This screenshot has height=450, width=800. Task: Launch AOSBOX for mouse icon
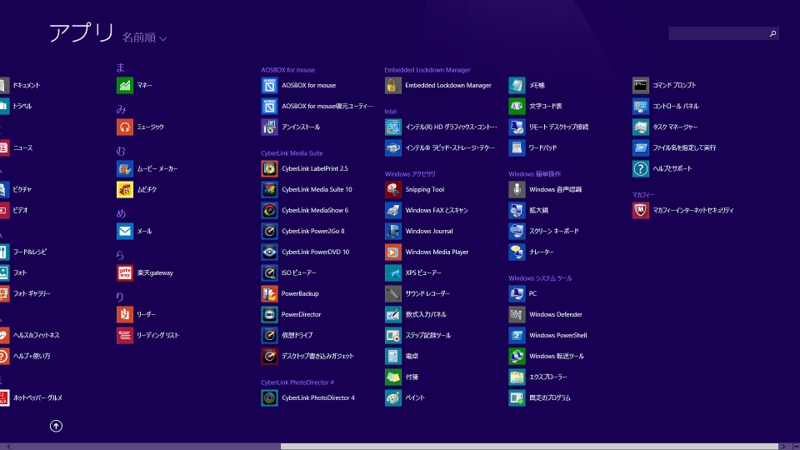[x=269, y=85]
